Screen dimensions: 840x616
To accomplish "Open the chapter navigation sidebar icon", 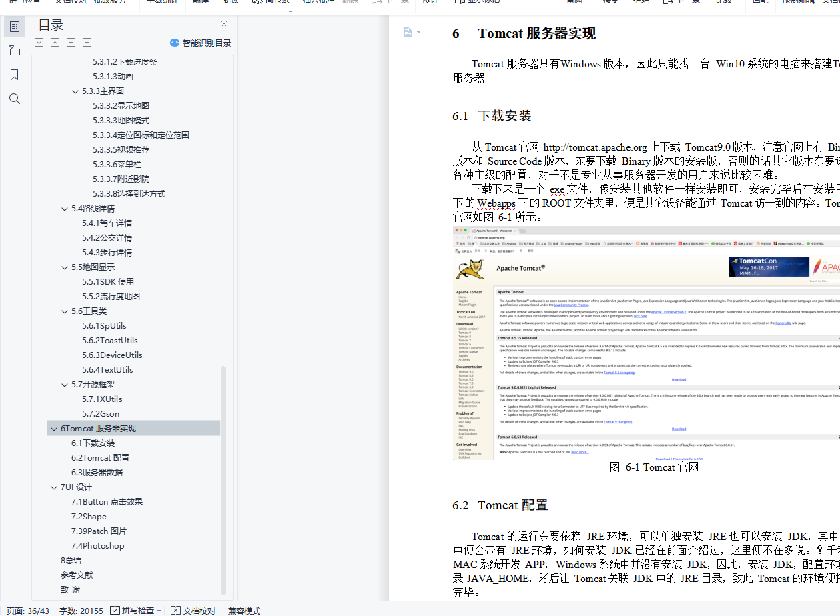I will (14, 51).
